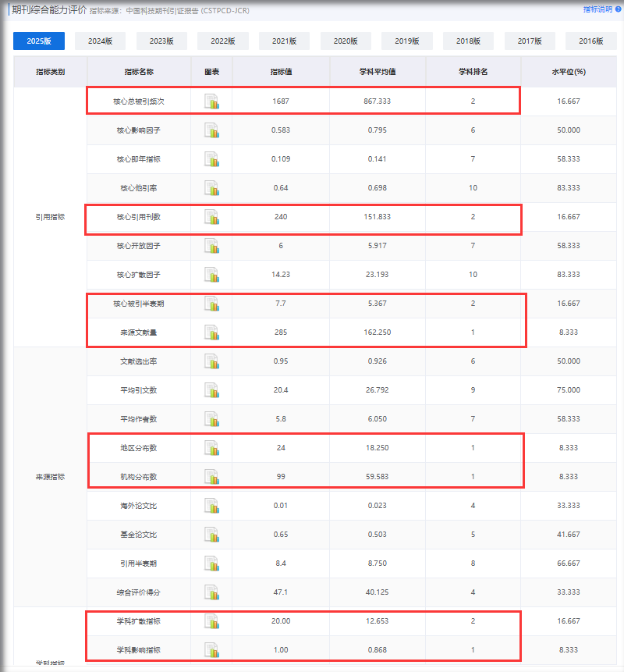View chart for 综合评价得分 row
Image resolution: width=624 pixels, height=672 pixels.
[x=211, y=592]
